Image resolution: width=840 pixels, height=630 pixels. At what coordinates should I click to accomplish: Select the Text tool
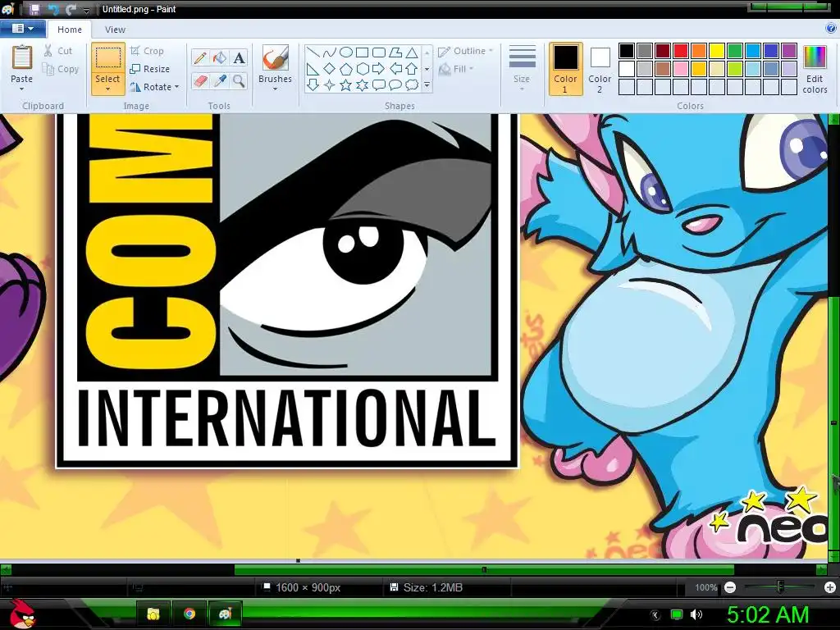(x=239, y=57)
